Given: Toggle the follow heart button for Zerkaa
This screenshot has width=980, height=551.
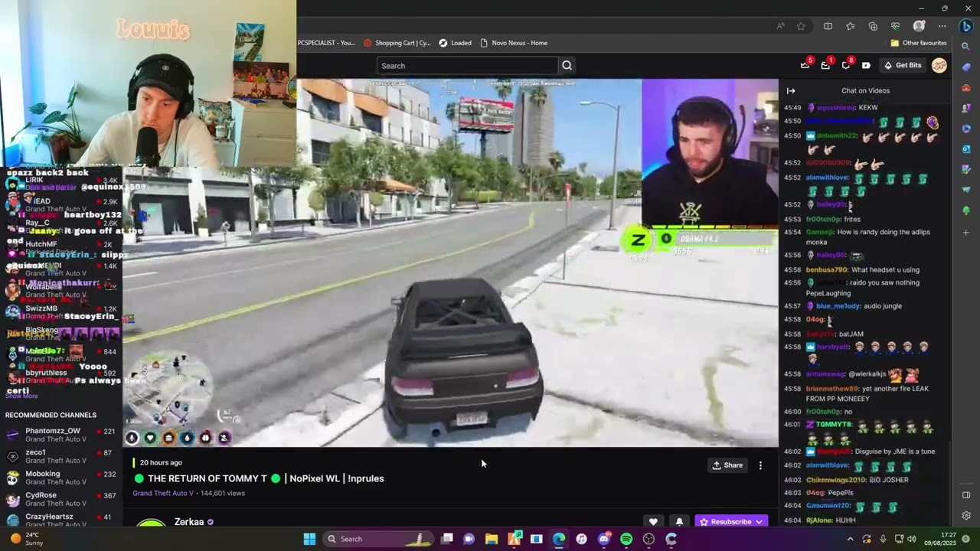Looking at the screenshot, I should pyautogui.click(x=653, y=522).
